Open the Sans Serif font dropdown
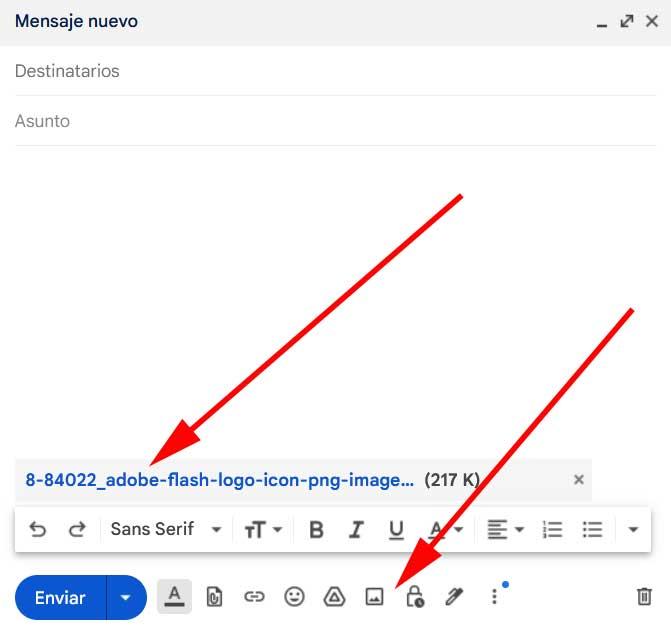This screenshot has width=671, height=634. (x=166, y=530)
